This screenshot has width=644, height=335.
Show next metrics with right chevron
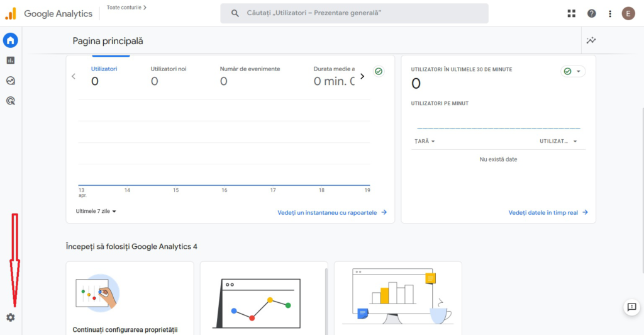tap(362, 76)
